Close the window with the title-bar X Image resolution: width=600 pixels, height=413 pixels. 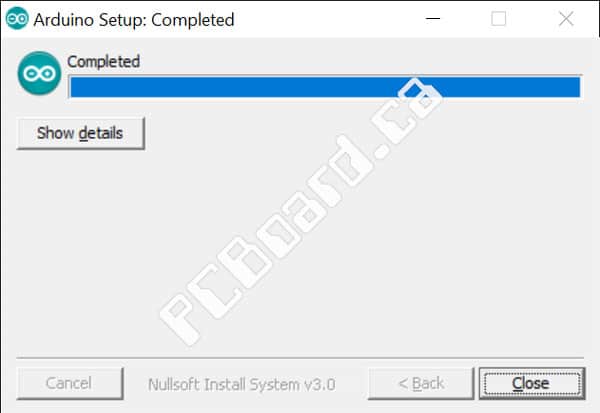pyautogui.click(x=566, y=18)
